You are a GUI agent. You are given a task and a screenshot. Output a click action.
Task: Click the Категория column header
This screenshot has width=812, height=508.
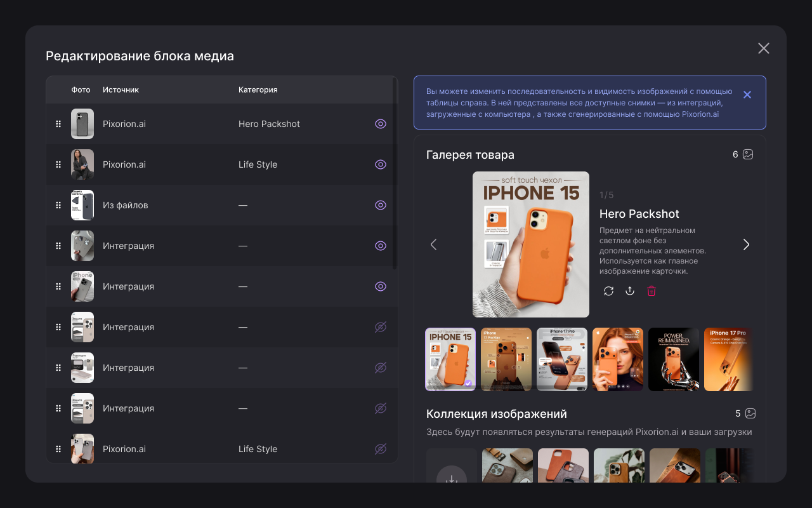point(258,90)
